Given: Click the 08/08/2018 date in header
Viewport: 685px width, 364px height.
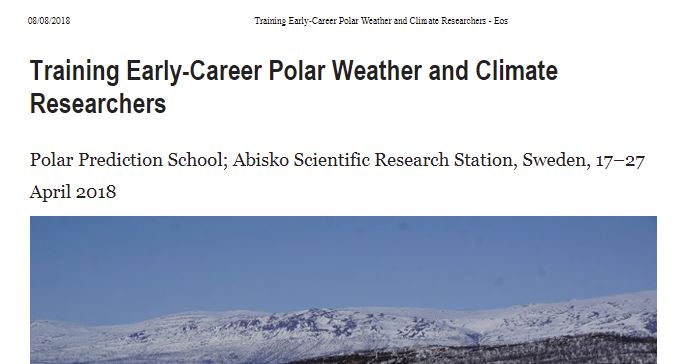Looking at the screenshot, I should point(49,21).
